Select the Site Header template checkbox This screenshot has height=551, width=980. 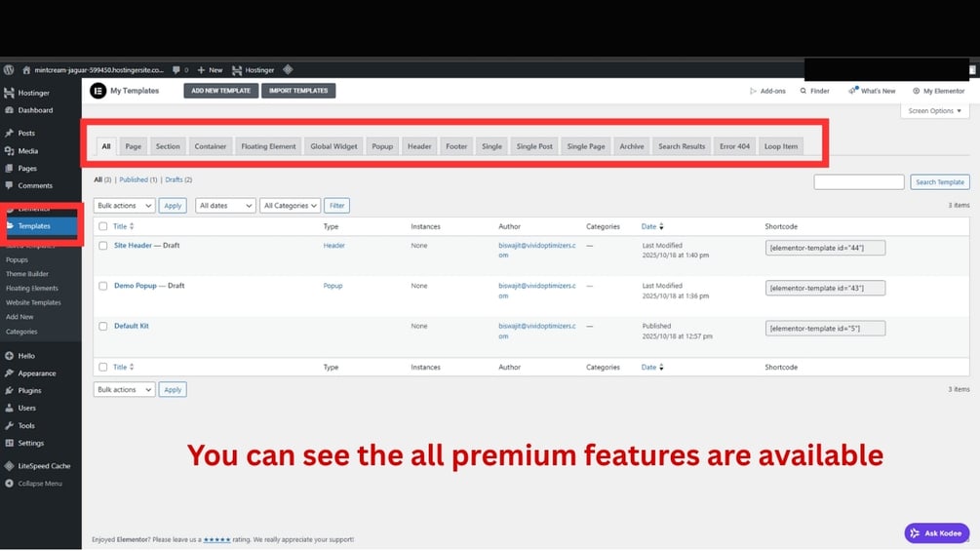click(103, 246)
